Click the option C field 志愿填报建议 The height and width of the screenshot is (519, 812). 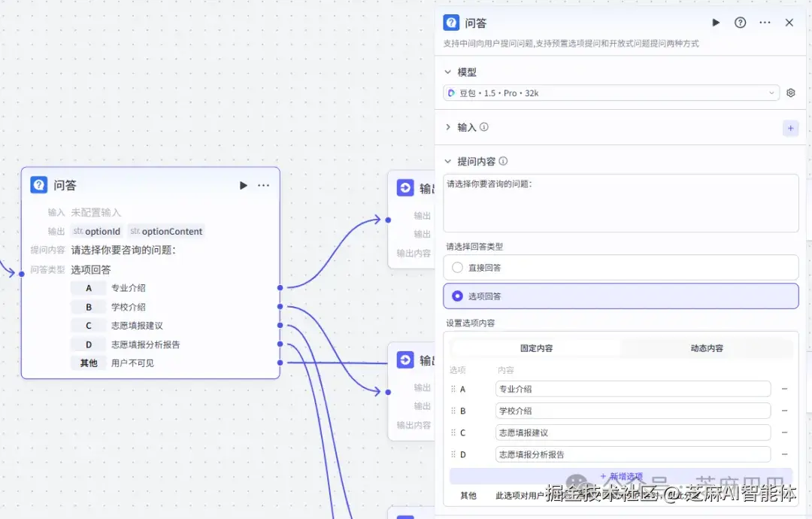(633, 432)
